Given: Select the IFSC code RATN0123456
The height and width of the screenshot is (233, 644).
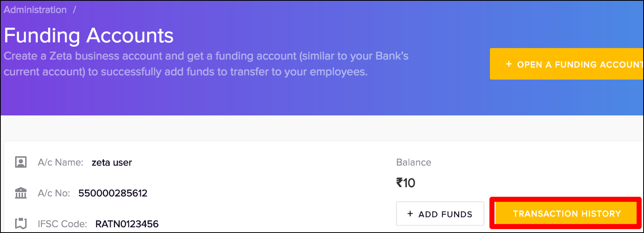Looking at the screenshot, I should (x=127, y=224).
